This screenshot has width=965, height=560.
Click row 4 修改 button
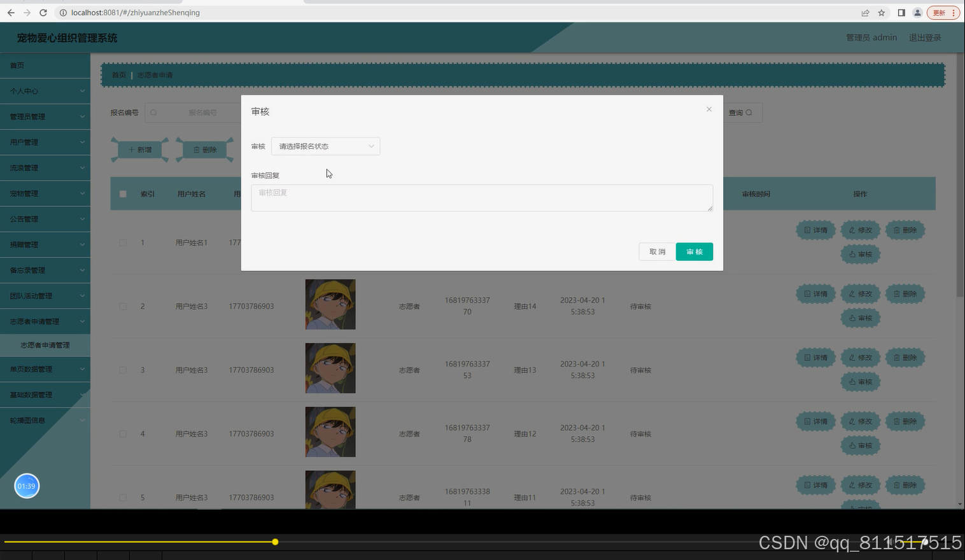(x=860, y=421)
